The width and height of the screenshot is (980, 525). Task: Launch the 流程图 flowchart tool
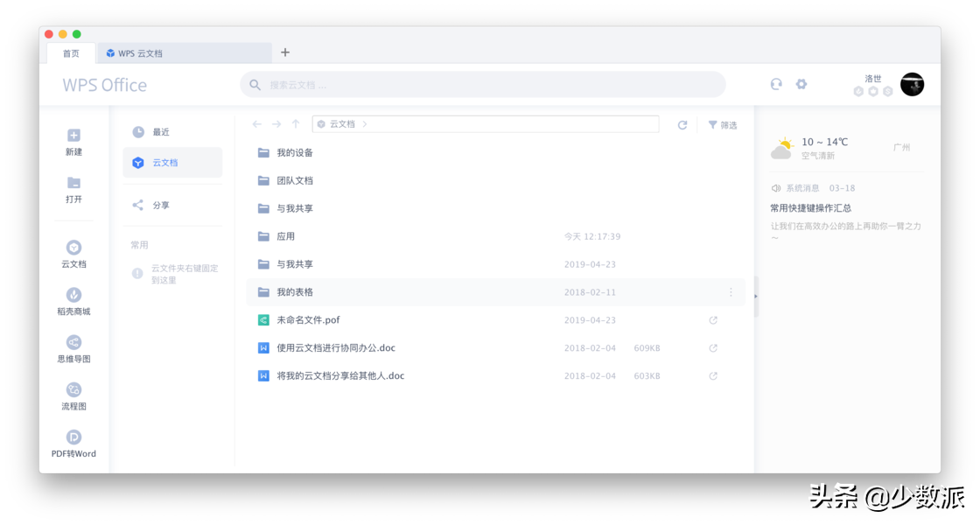click(x=73, y=390)
